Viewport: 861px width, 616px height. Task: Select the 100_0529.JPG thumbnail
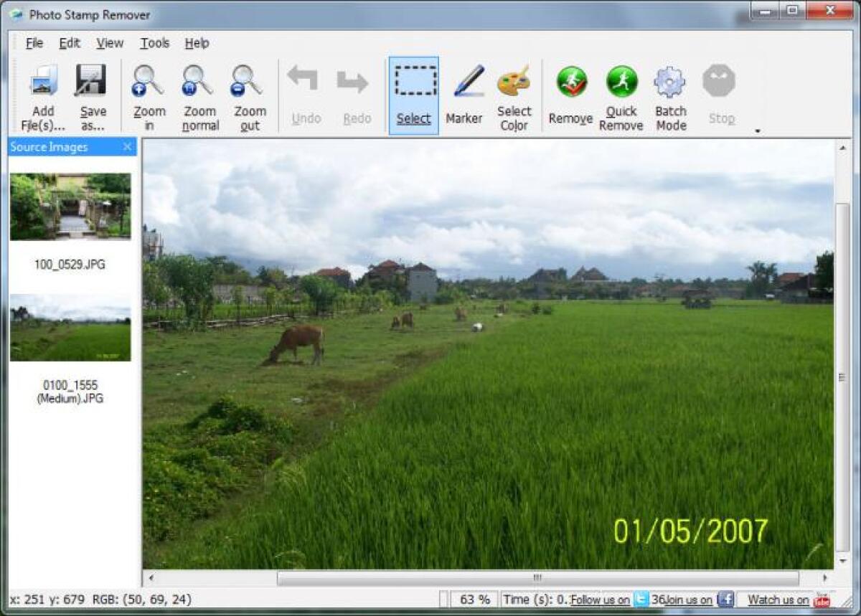(x=70, y=207)
